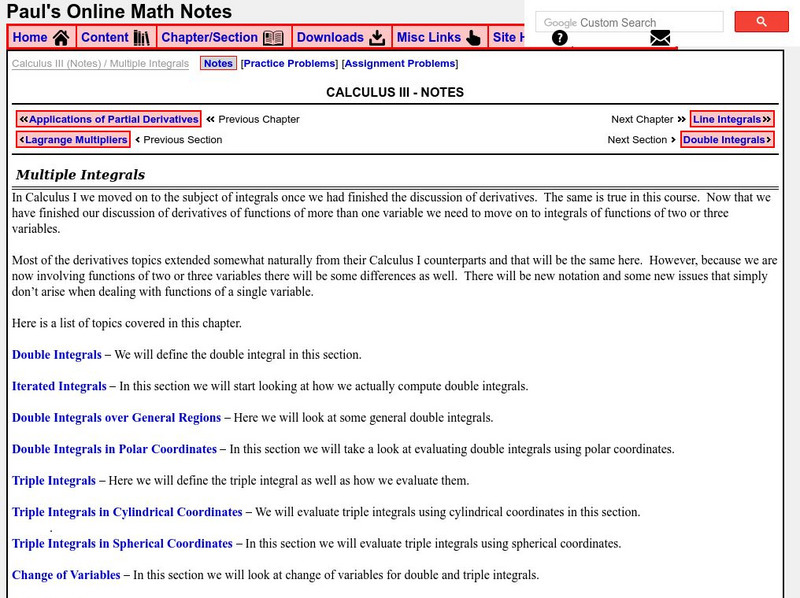Image resolution: width=800 pixels, height=598 pixels.
Task: Click the Next Section label text
Action: [x=637, y=140]
